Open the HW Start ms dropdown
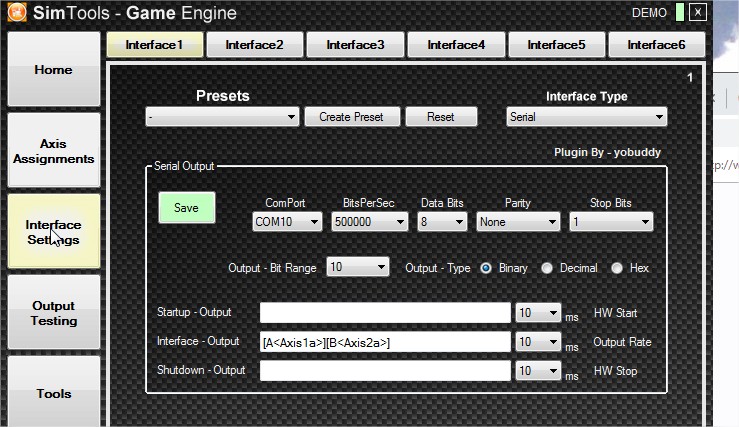Image resolution: width=739 pixels, height=427 pixels. [x=538, y=313]
